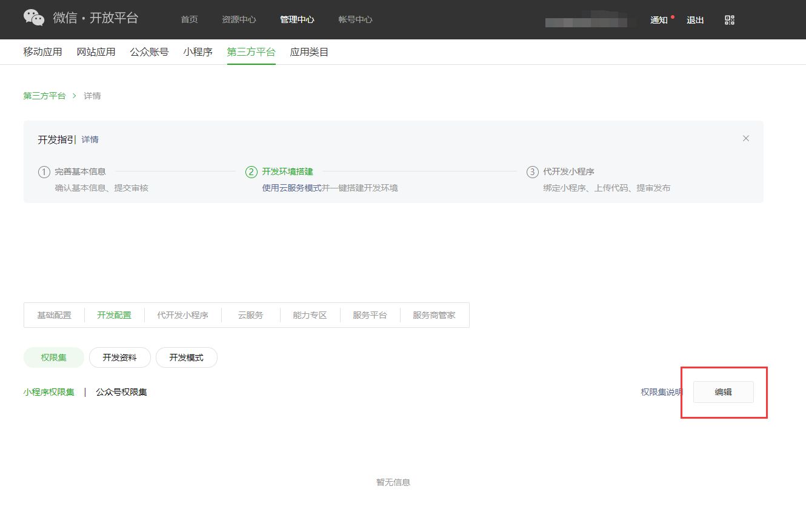Click step 3 circle 代开发小程序
The image size is (806, 532).
point(532,172)
